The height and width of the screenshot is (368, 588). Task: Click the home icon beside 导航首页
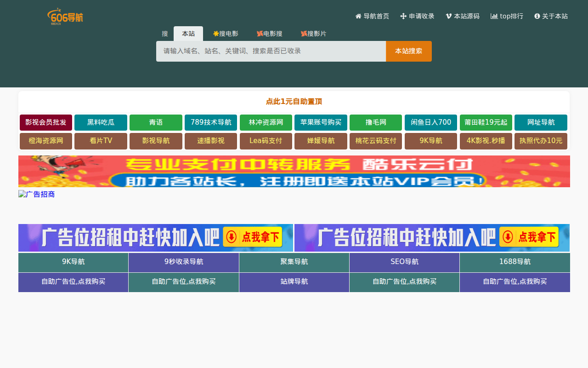357,16
